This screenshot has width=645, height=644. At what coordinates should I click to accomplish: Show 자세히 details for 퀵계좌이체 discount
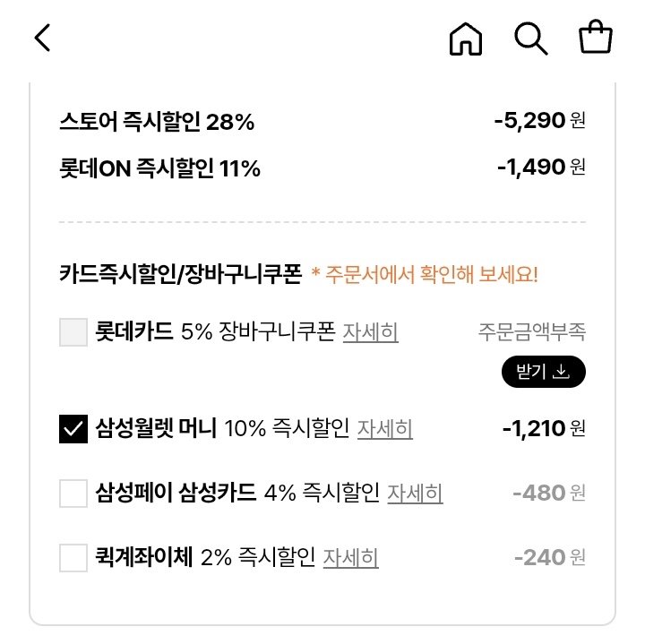click(x=350, y=558)
